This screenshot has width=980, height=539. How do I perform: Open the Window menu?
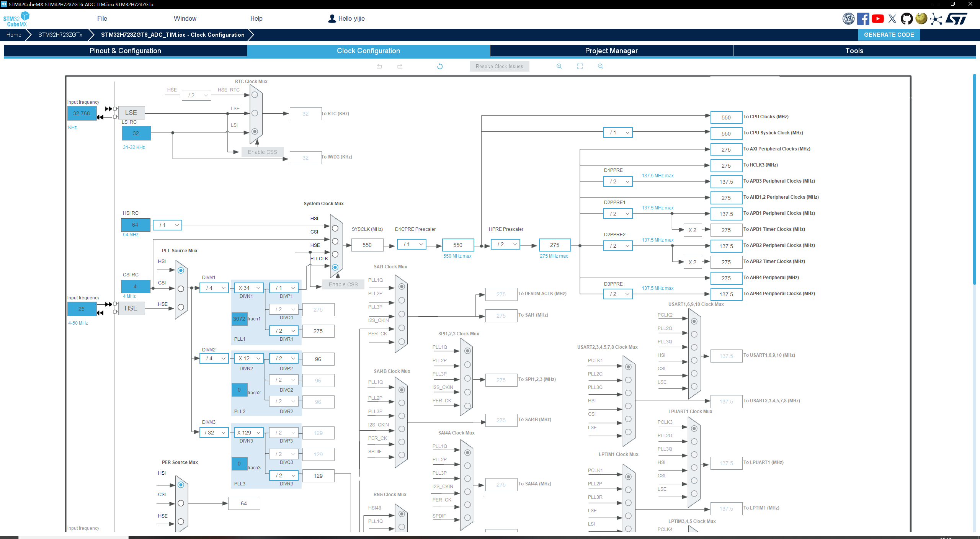[185, 18]
